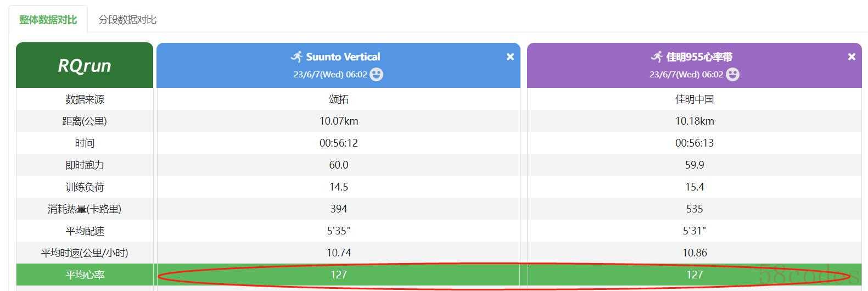Open the 佳明955心率带 activity title
This screenshot has width=868, height=291.
[x=699, y=57]
